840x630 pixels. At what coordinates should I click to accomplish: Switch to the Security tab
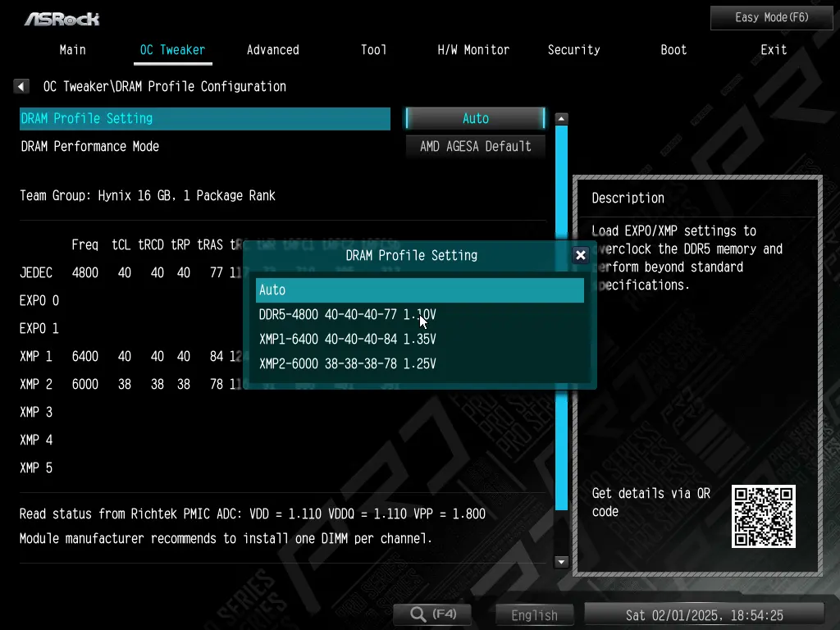pos(573,50)
